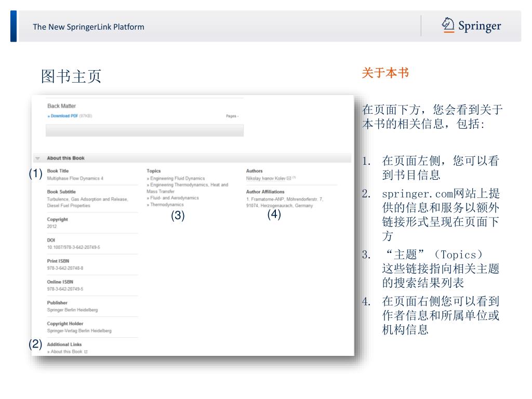
Task: Click the email envelope icon beside author name
Action: pyautogui.click(x=289, y=179)
